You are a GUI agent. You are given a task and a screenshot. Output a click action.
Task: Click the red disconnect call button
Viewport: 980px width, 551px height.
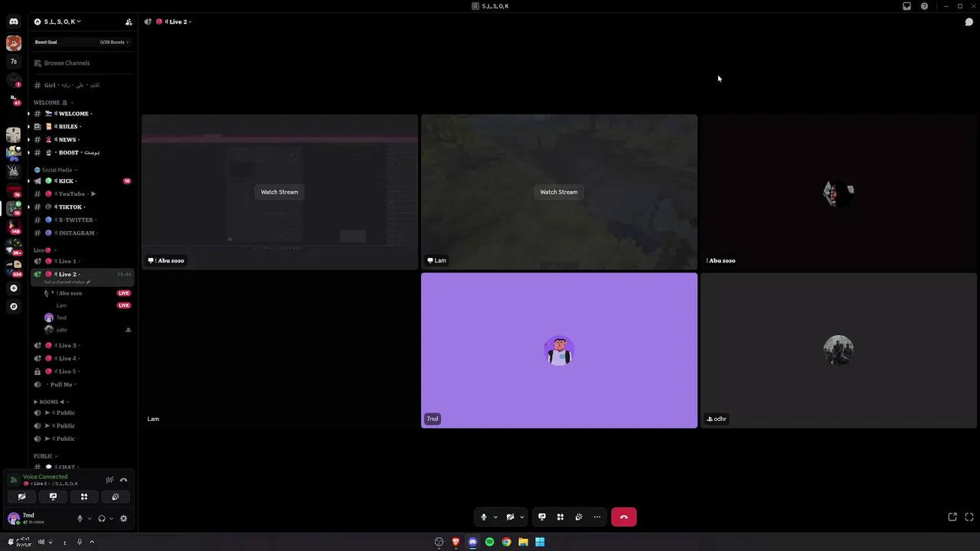coord(623,517)
